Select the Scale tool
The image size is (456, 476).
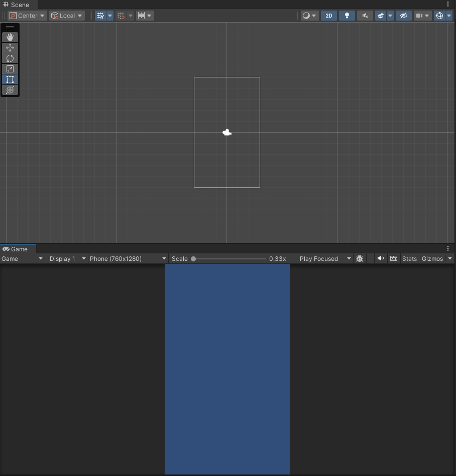click(10, 69)
